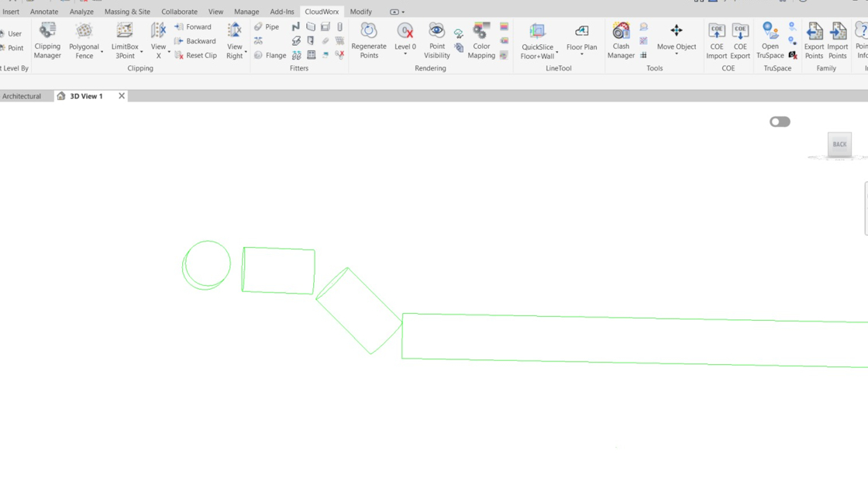
Task: Expand the LimitBox 3Point dropdown
Action: pos(141,52)
